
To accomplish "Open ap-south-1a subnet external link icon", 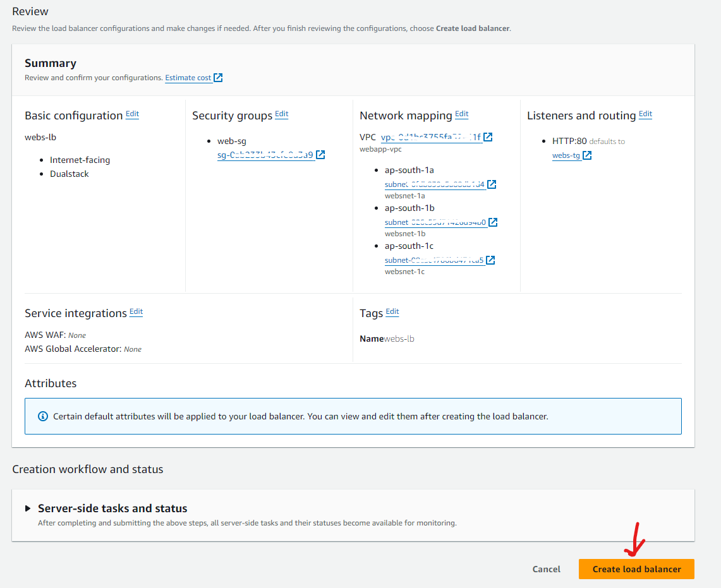I will (491, 184).
